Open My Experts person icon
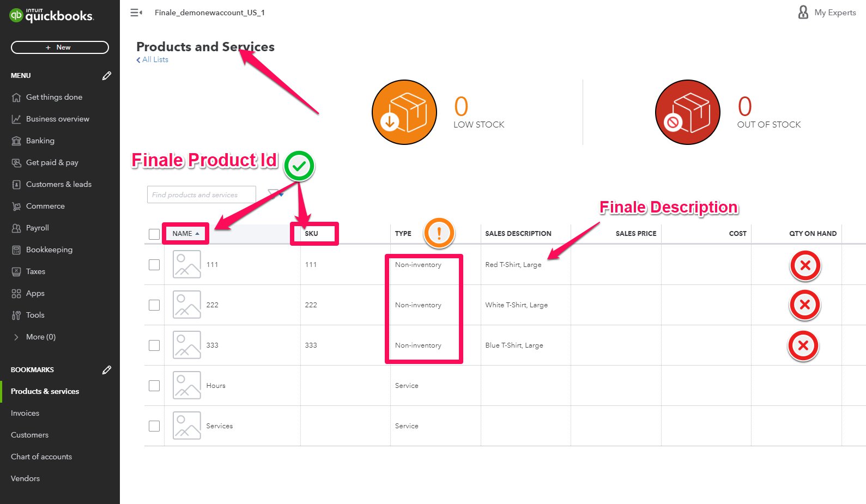Viewport: 866px width, 504px height. 803,12
